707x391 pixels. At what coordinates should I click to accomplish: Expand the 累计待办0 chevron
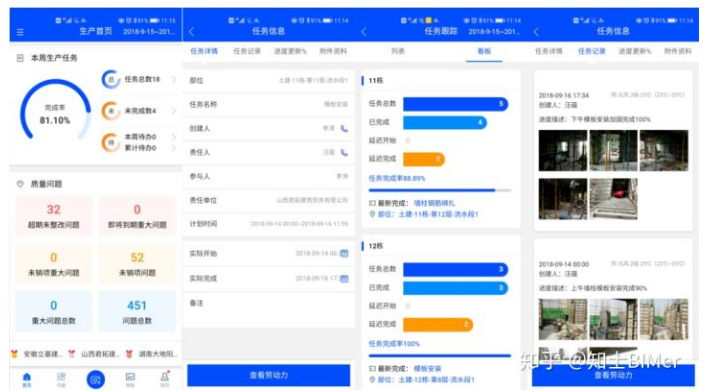point(174,148)
